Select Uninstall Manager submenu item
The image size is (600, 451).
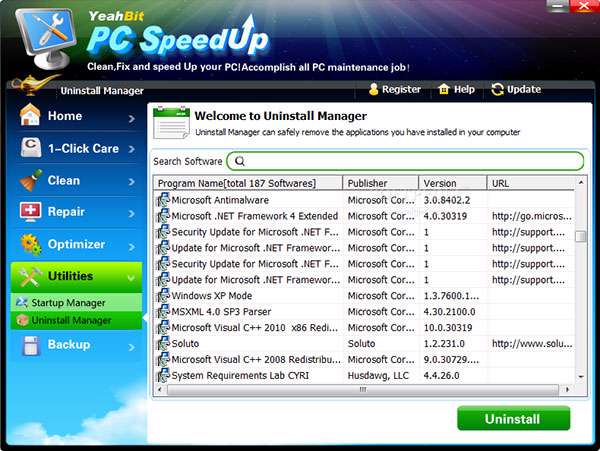[x=71, y=320]
